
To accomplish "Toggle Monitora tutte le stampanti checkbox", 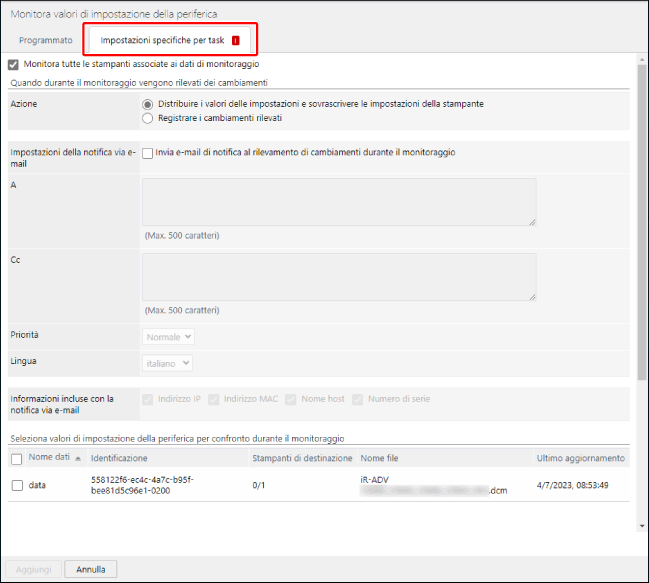I will (14, 64).
